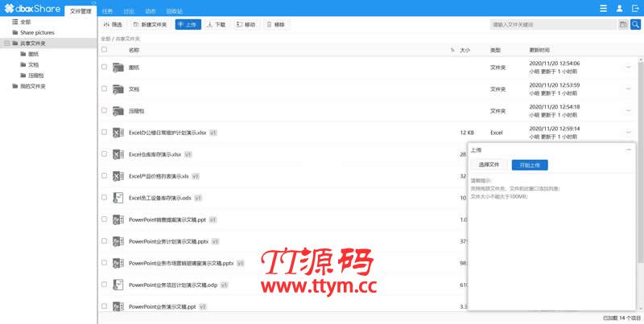Click the file icon of Excel员工设备库存演示.ods

(x=118, y=198)
